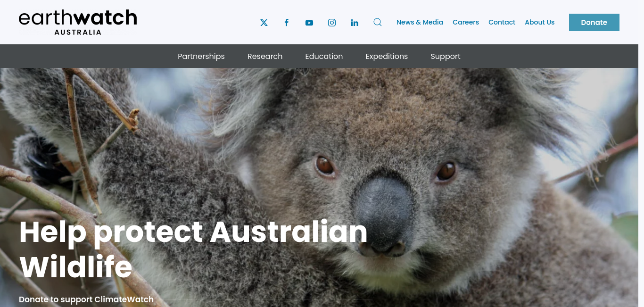Visit the About Us page

[540, 22]
